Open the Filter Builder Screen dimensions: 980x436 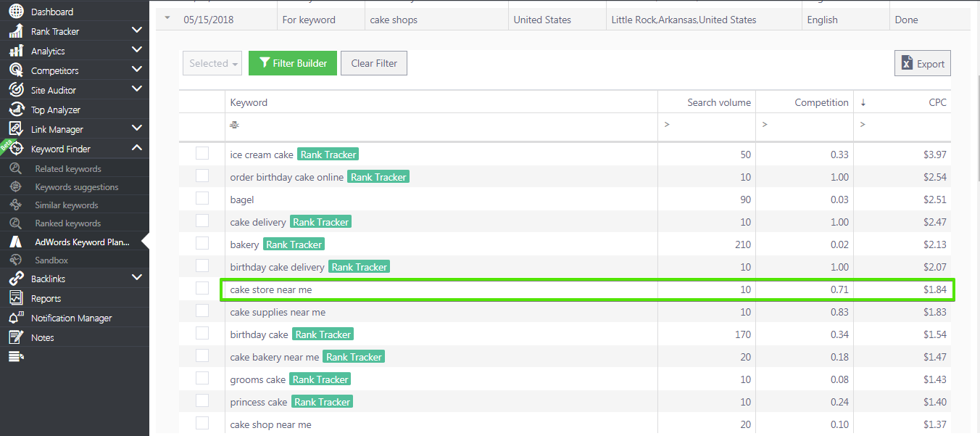pos(293,63)
